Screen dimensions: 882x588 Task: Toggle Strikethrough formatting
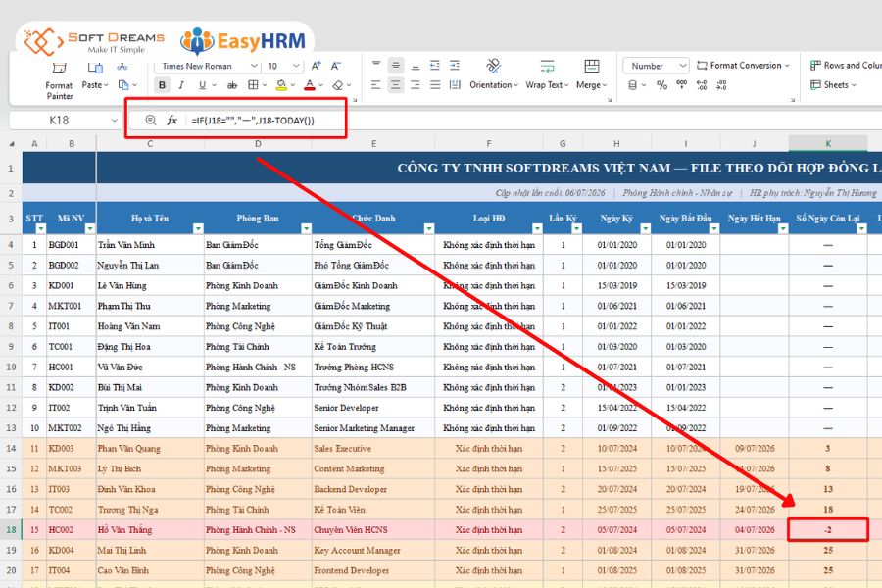coord(231,85)
